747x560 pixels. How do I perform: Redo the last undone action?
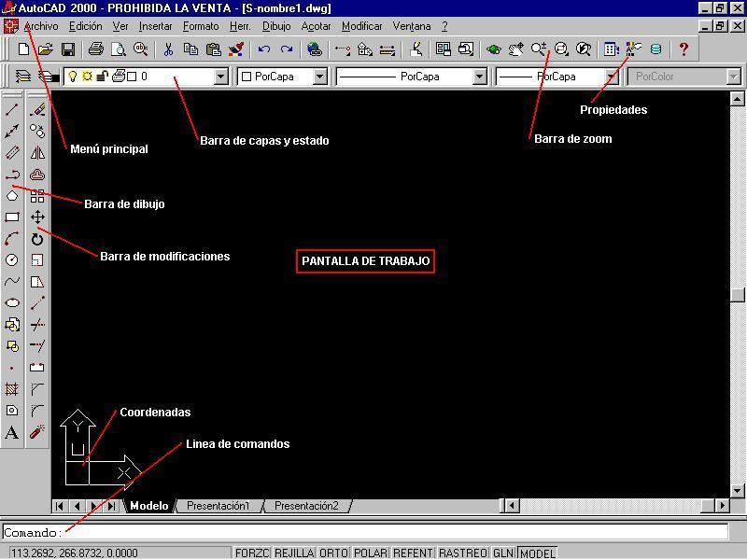pos(287,49)
